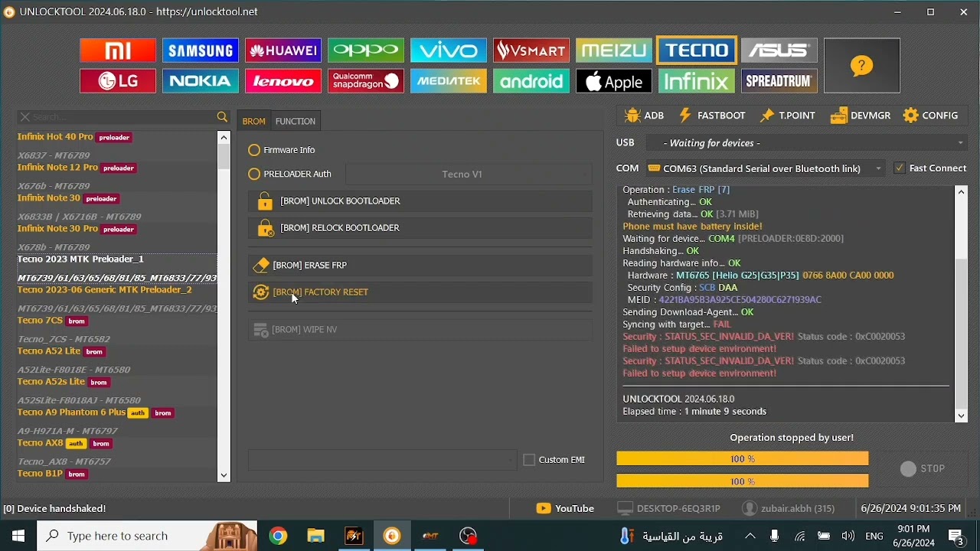Select the Oppo brand logo
This screenshot has height=551, width=980.
point(366,51)
